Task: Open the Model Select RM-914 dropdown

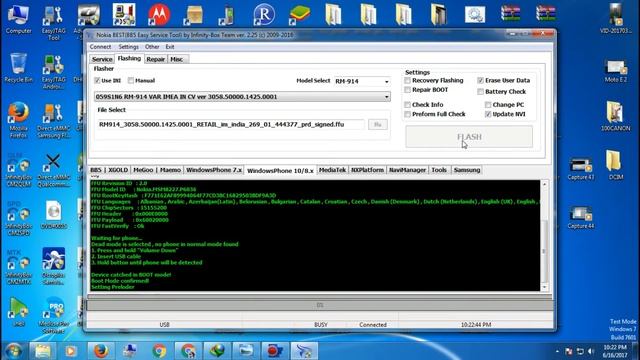Action: (x=362, y=81)
